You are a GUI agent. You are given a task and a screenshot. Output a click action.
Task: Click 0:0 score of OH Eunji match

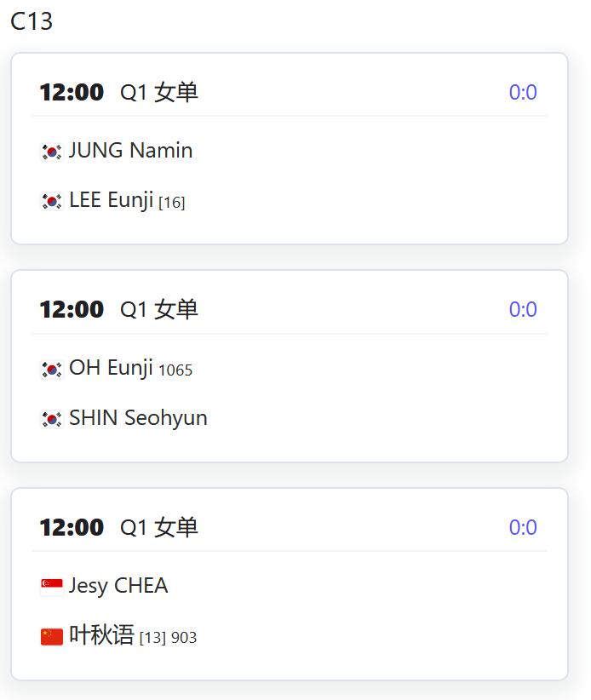pos(523,309)
